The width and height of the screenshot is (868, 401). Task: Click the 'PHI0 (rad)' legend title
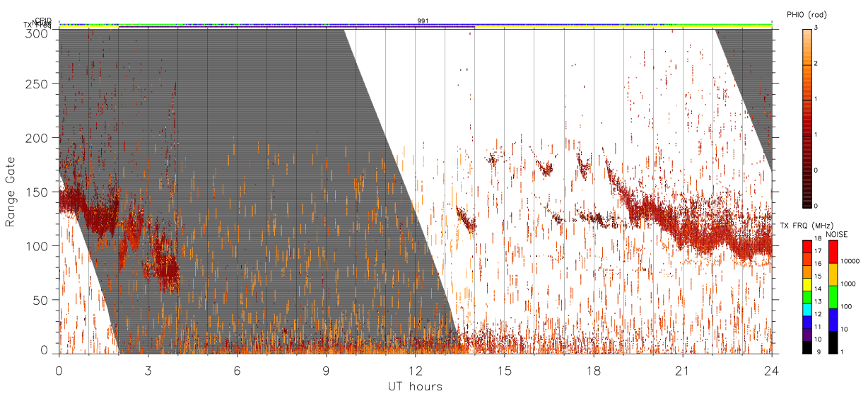tap(806, 14)
